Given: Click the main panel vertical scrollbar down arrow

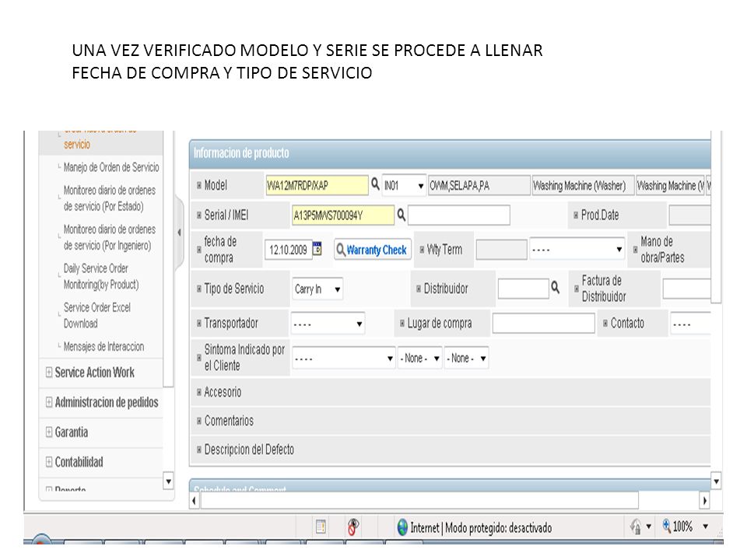Looking at the screenshot, I should pos(716,481).
